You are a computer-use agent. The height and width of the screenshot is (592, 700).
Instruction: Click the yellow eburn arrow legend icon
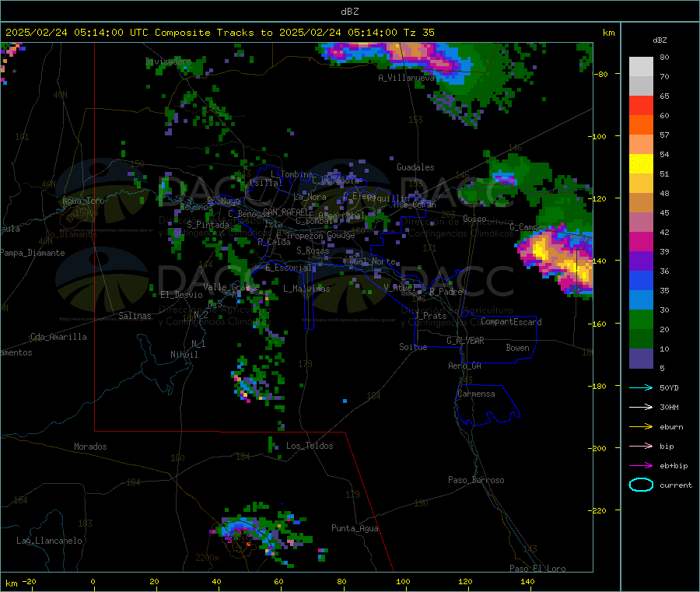[x=641, y=427]
